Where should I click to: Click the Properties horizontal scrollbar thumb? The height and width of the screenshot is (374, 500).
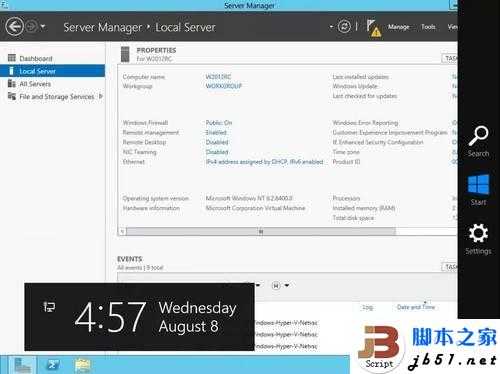(261, 231)
